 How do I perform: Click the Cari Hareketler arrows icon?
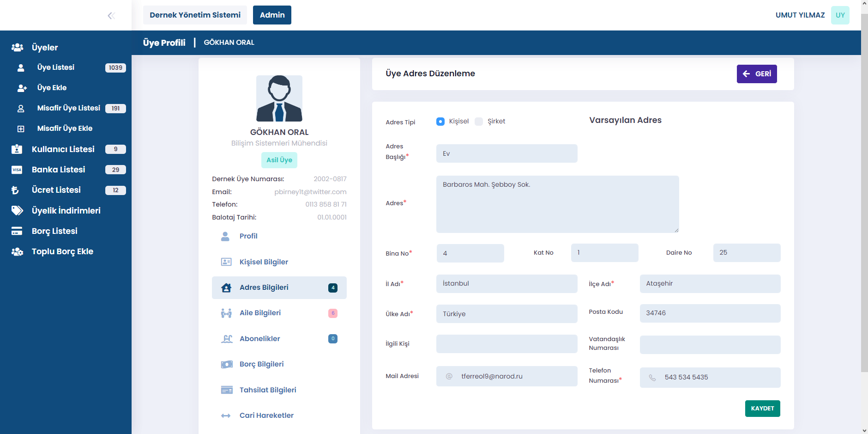coord(226,416)
